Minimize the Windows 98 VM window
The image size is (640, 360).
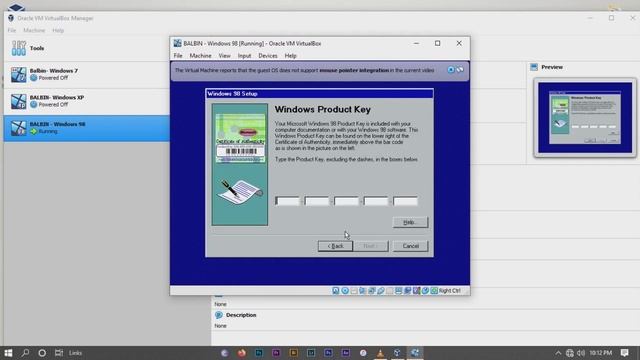[416, 43]
